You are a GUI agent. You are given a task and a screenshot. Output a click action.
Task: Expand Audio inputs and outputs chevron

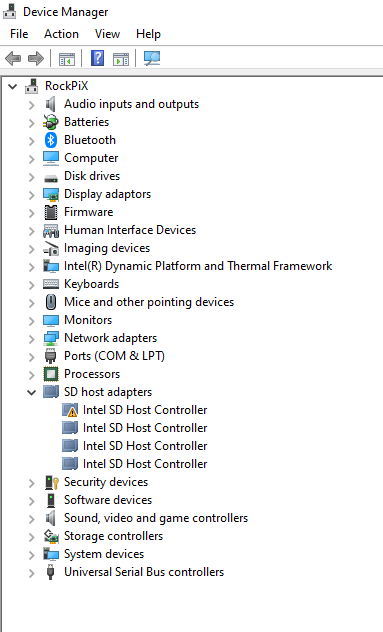[x=31, y=105]
